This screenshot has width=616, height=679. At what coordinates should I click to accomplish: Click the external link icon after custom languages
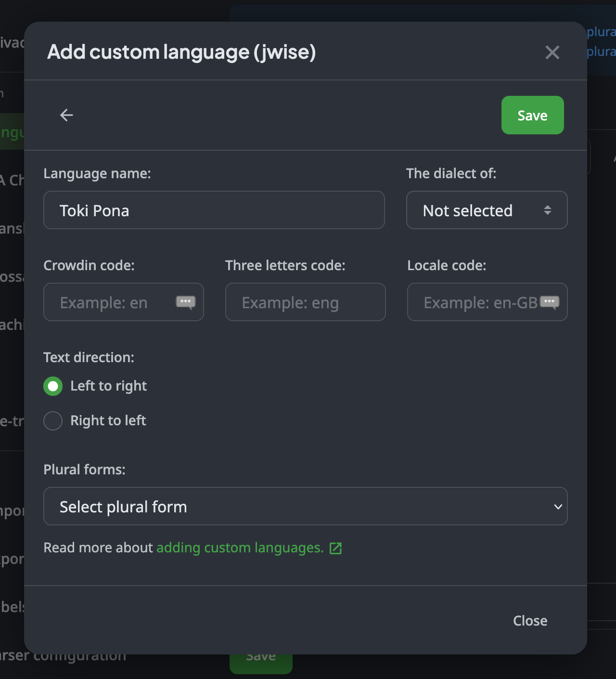pyautogui.click(x=335, y=548)
